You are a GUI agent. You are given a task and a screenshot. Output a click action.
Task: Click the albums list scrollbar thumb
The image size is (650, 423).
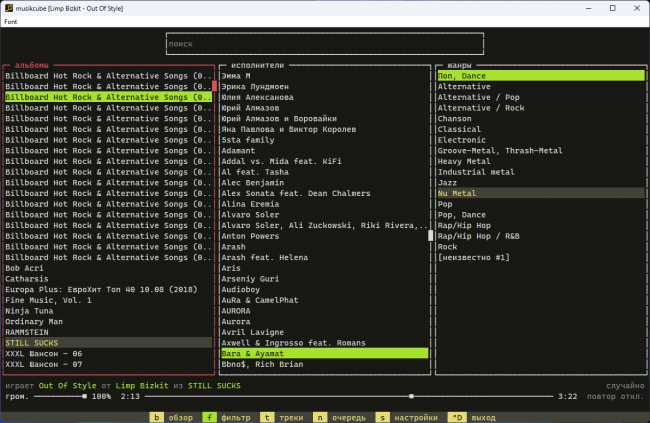(214, 86)
